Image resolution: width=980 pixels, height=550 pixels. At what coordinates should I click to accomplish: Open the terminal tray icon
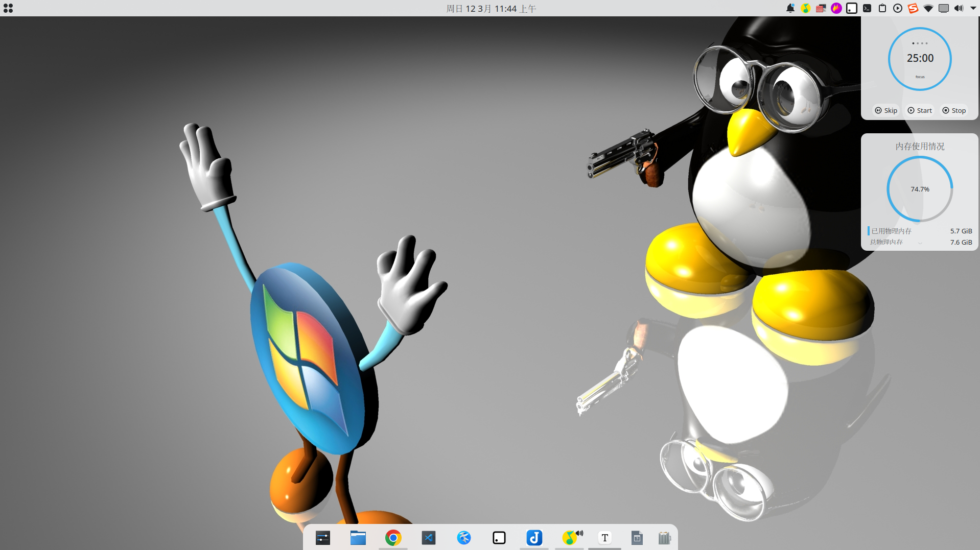(867, 8)
